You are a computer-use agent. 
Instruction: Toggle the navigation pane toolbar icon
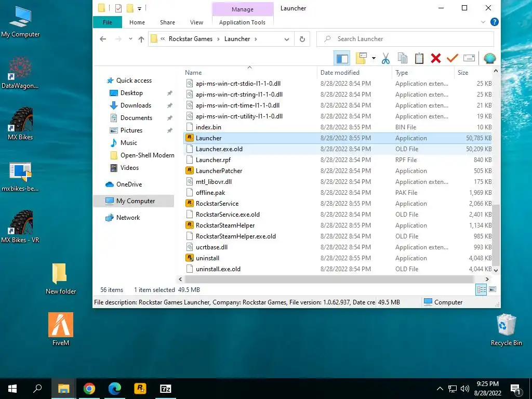click(342, 58)
